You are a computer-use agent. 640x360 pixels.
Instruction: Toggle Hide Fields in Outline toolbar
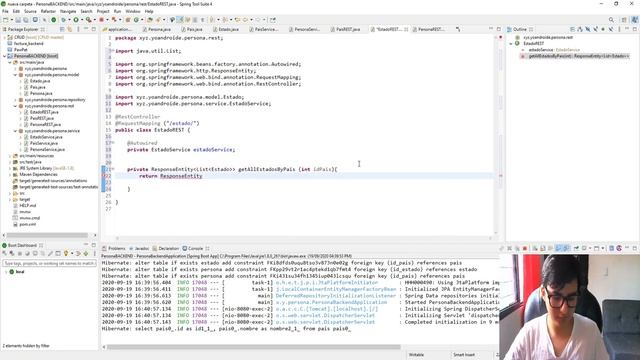point(588,29)
